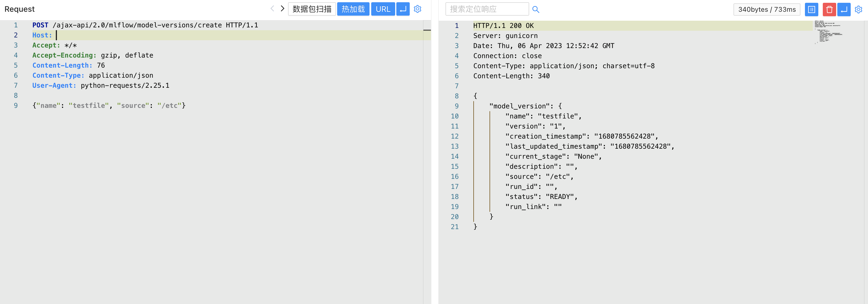Open request panel settings gear
Viewport: 868px width, 304px height.
click(x=418, y=9)
